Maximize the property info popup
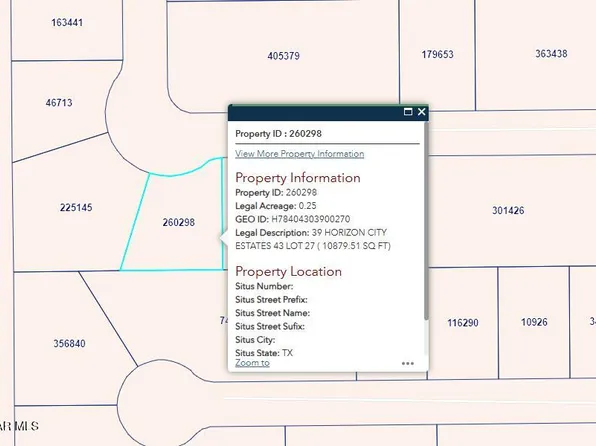596x446 pixels. (408, 112)
